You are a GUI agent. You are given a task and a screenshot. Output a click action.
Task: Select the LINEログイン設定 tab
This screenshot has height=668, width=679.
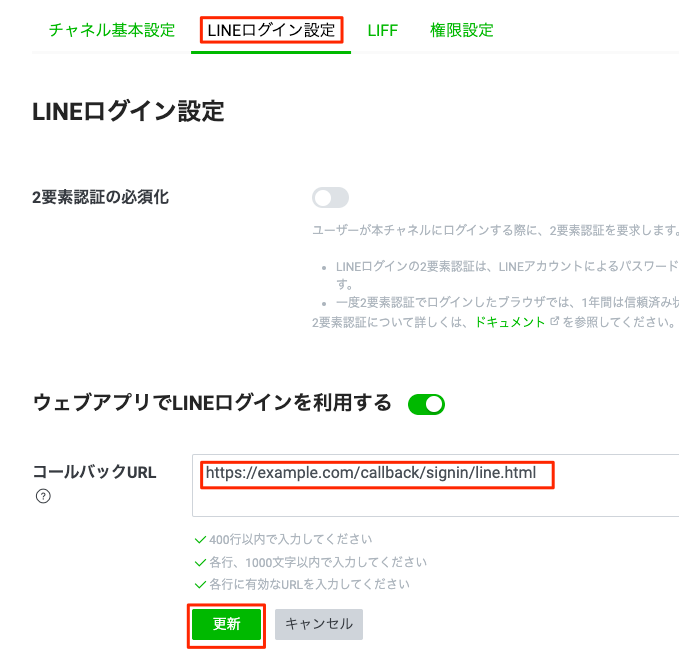[271, 30]
